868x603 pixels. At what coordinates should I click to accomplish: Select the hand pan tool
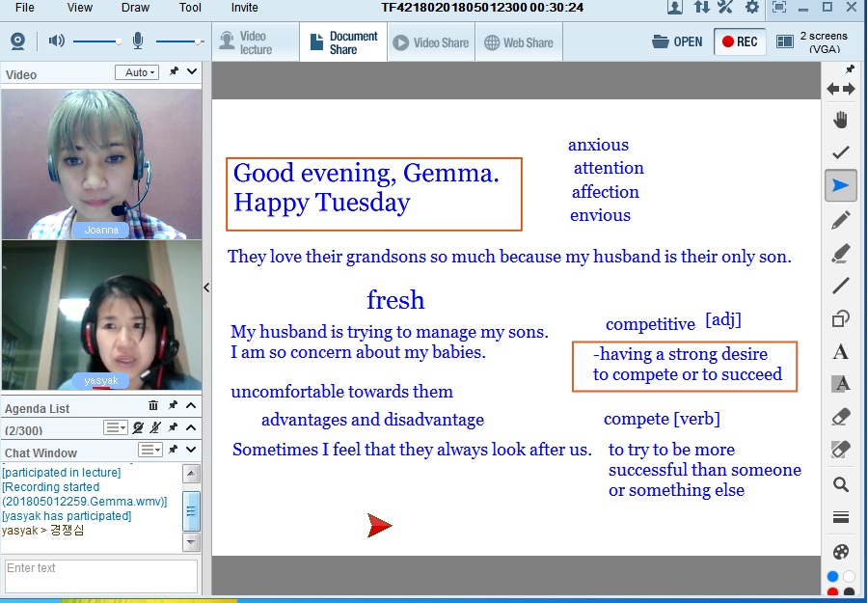841,120
